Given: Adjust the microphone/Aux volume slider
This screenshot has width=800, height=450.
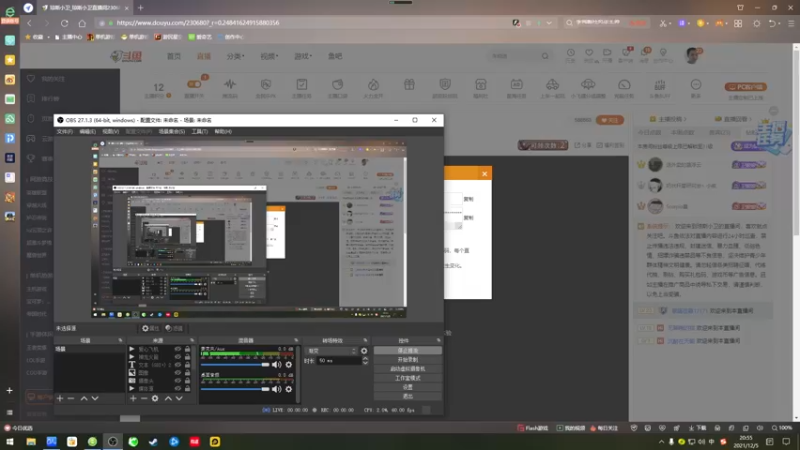Looking at the screenshot, I should pos(235,365).
